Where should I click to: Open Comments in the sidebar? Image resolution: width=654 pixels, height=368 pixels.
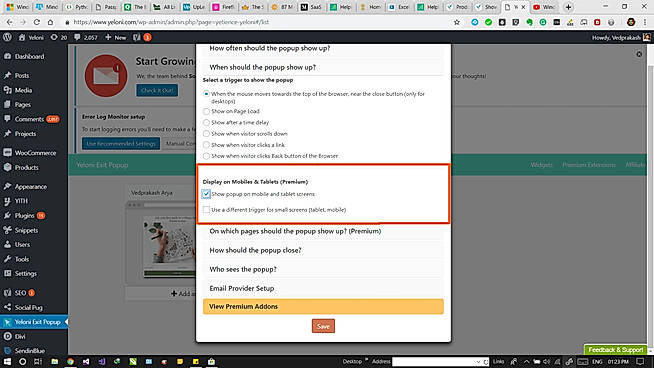tap(29, 119)
